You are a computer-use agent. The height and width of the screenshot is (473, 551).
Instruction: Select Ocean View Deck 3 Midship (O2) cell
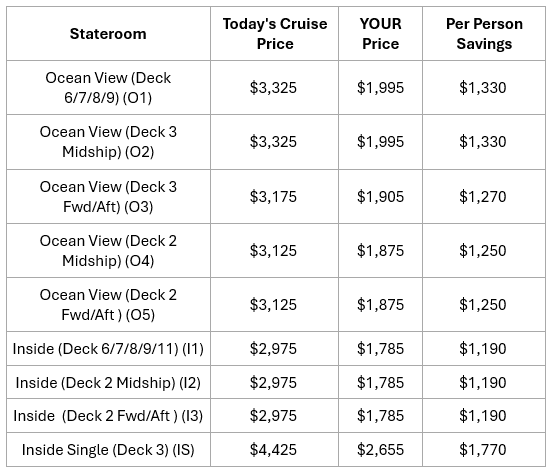pos(108,142)
